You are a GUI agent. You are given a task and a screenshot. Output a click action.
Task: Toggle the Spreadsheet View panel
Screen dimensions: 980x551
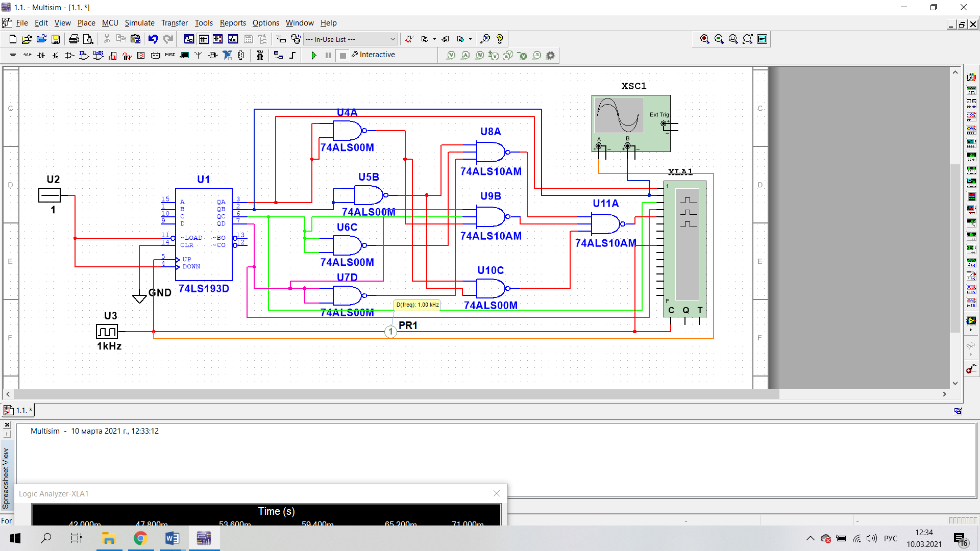pyautogui.click(x=204, y=39)
